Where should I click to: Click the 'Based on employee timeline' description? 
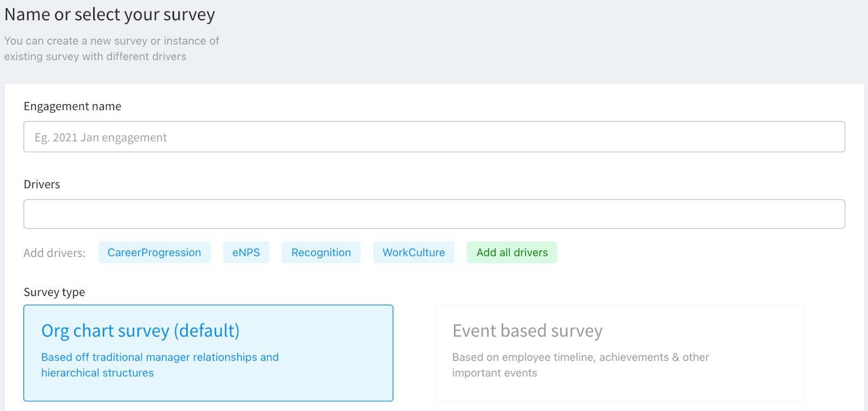click(580, 365)
